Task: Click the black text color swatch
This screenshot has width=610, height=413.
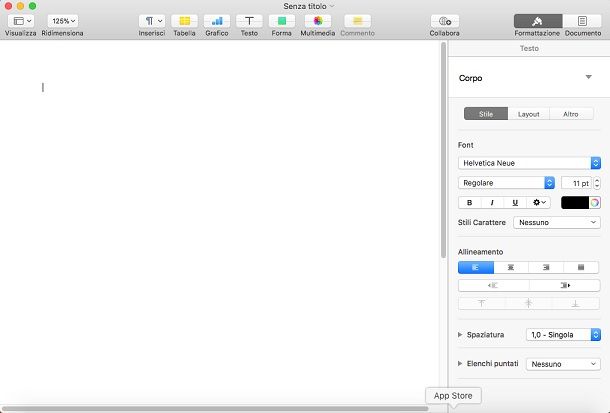Action: pyautogui.click(x=575, y=203)
